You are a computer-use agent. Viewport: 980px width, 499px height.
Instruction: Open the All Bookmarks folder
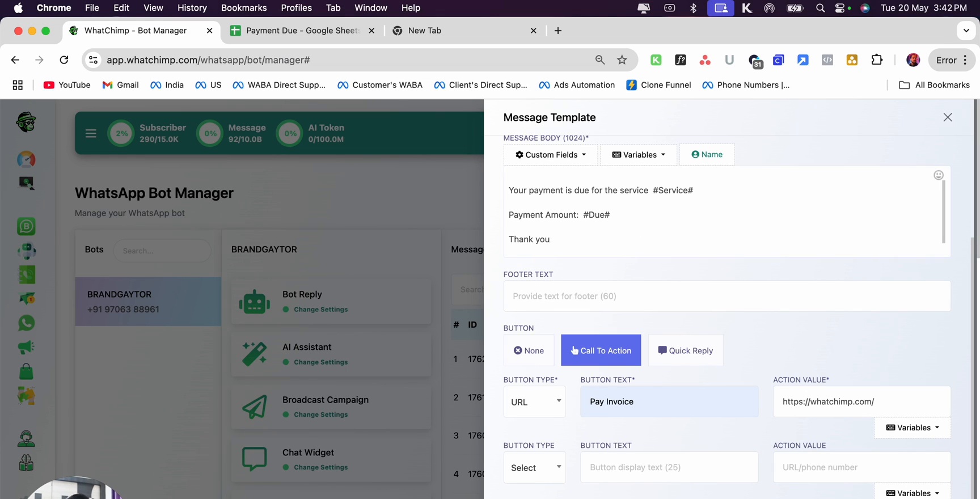[x=935, y=85]
